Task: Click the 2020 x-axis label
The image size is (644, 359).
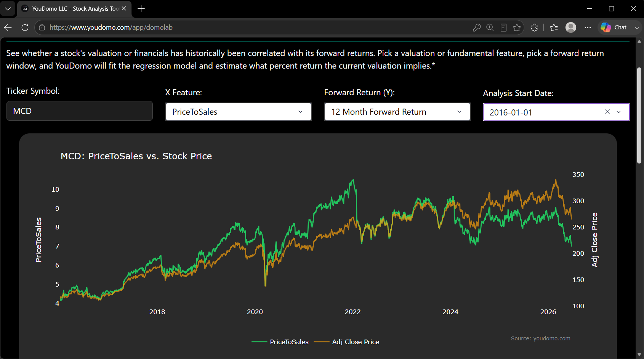Action: [x=255, y=312]
